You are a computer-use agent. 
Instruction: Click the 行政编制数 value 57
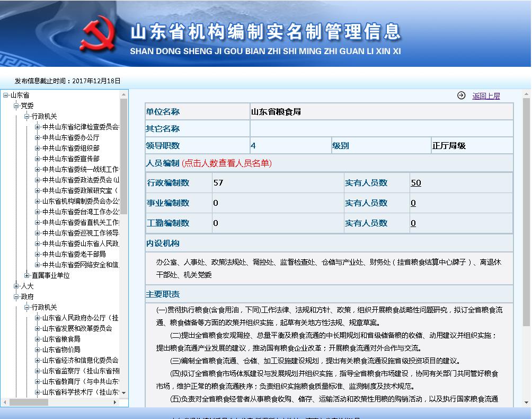tap(218, 182)
